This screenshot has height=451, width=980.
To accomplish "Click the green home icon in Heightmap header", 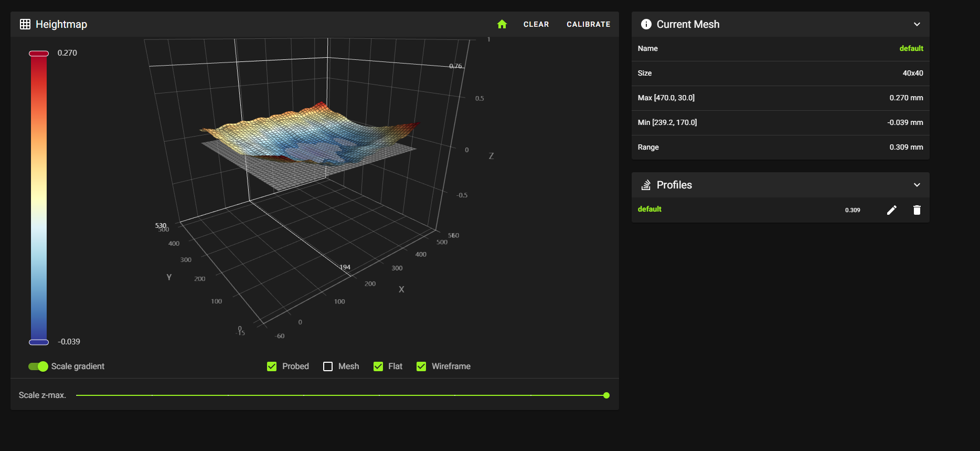I will pyautogui.click(x=502, y=24).
